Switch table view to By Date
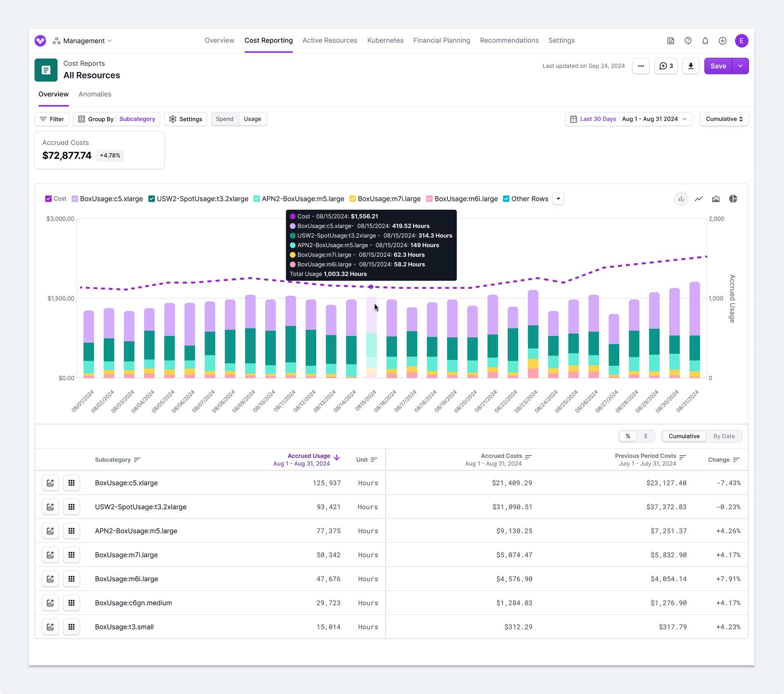 tap(724, 436)
